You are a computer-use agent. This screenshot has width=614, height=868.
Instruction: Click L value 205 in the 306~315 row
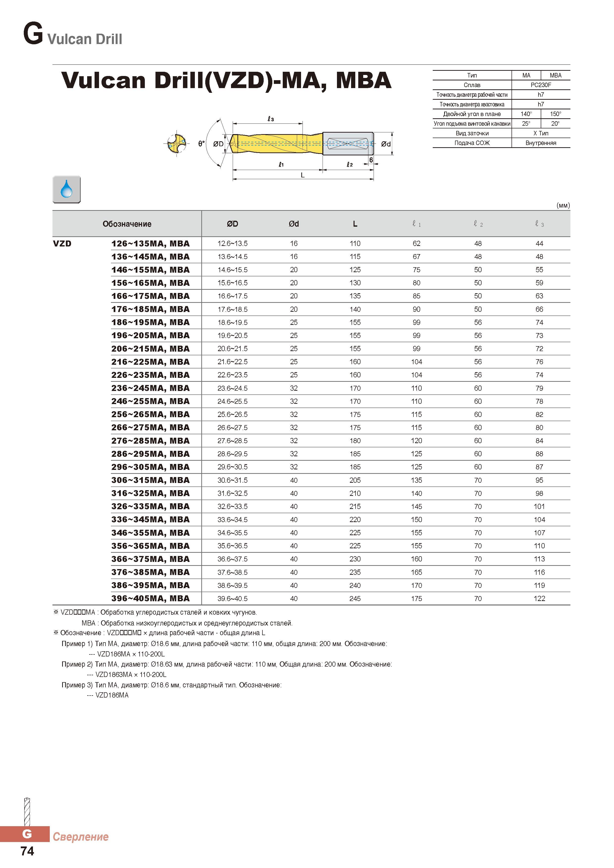[355, 480]
